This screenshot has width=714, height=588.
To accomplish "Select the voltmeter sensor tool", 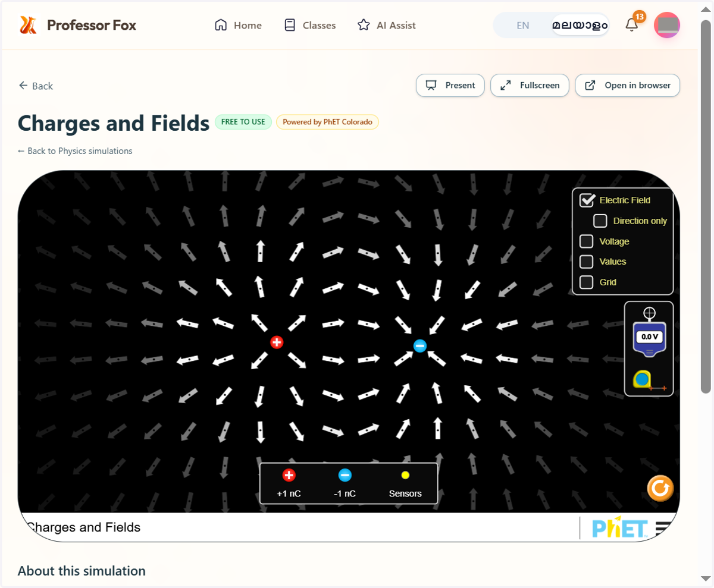I will click(x=649, y=339).
